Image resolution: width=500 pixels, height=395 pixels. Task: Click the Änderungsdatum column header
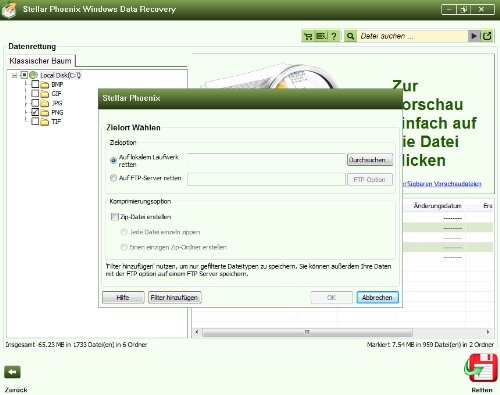[437, 206]
